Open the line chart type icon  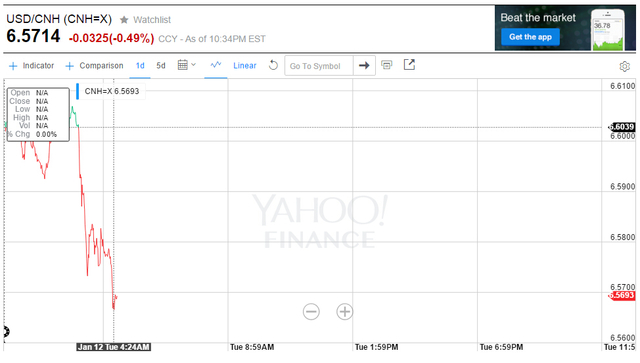216,65
